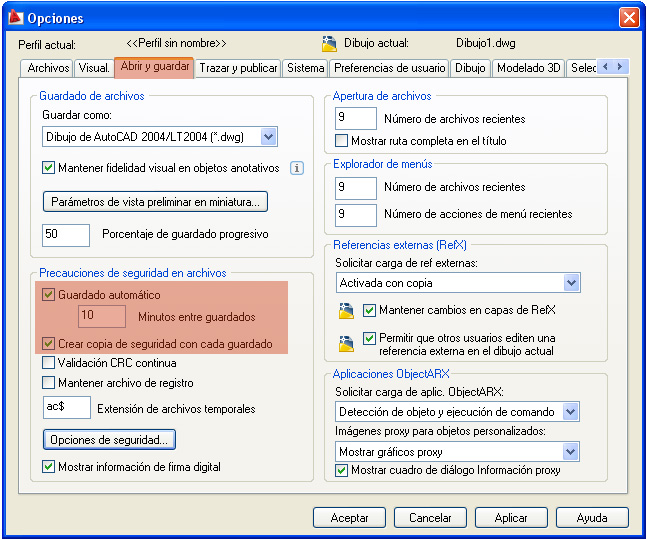Toggle Guardado automático checkbox
The image size is (647, 539).
coord(48,295)
